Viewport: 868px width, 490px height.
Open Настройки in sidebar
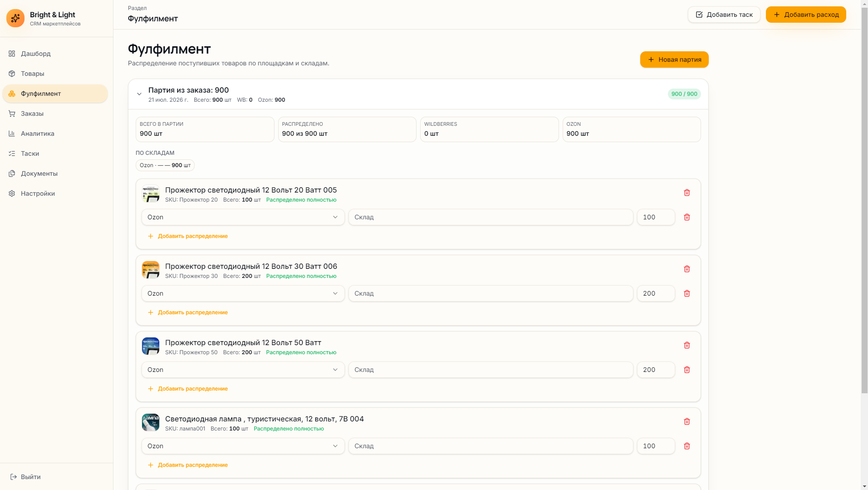coord(55,193)
